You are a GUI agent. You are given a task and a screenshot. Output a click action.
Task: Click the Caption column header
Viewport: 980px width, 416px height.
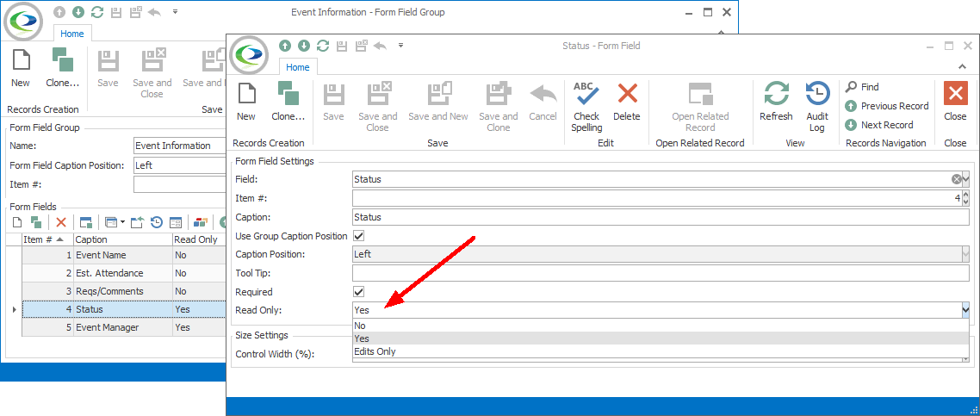click(x=122, y=239)
